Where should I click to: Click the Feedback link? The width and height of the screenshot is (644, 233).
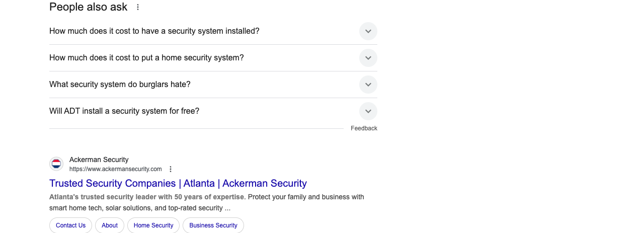click(364, 128)
